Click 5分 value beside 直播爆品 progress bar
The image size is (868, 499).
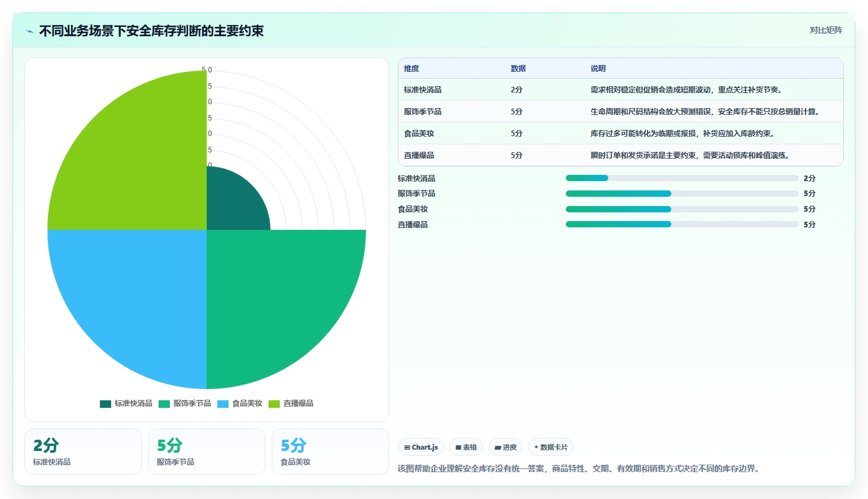click(x=809, y=225)
